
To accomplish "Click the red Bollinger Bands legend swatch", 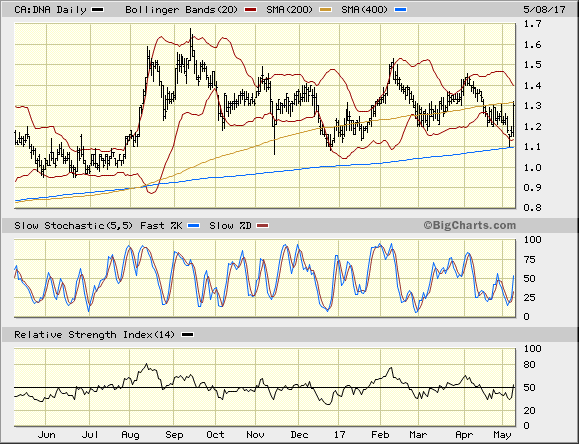I will (x=250, y=10).
